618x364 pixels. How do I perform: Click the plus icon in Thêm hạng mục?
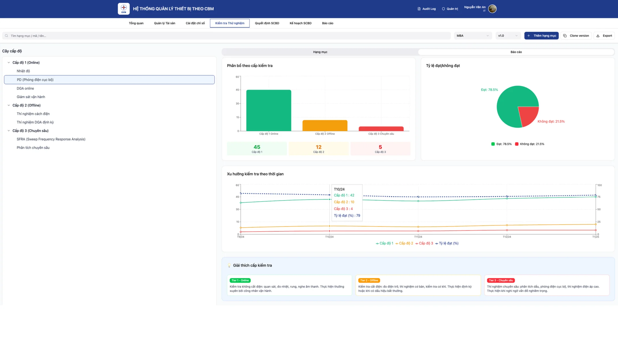(529, 36)
